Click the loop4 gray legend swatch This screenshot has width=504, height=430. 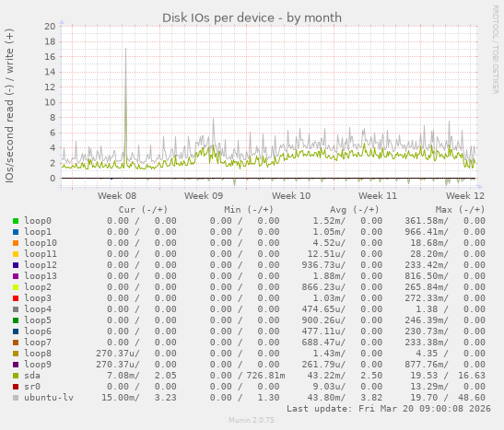(x=16, y=309)
